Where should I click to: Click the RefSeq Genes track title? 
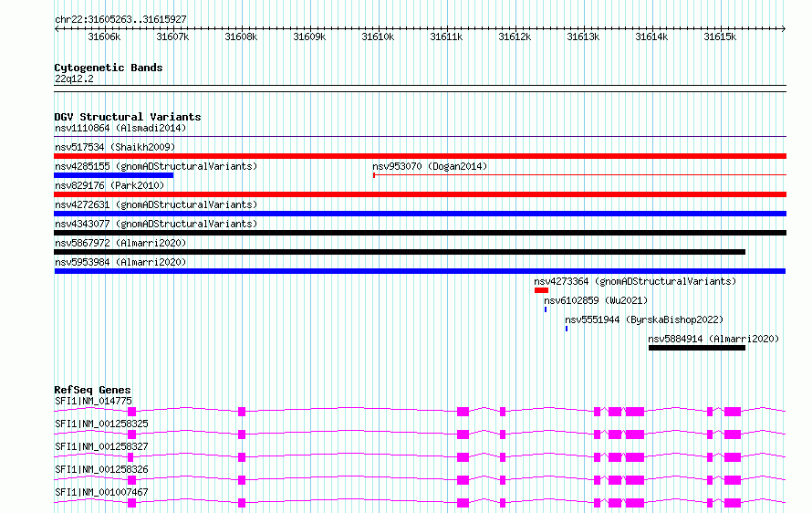click(93, 390)
